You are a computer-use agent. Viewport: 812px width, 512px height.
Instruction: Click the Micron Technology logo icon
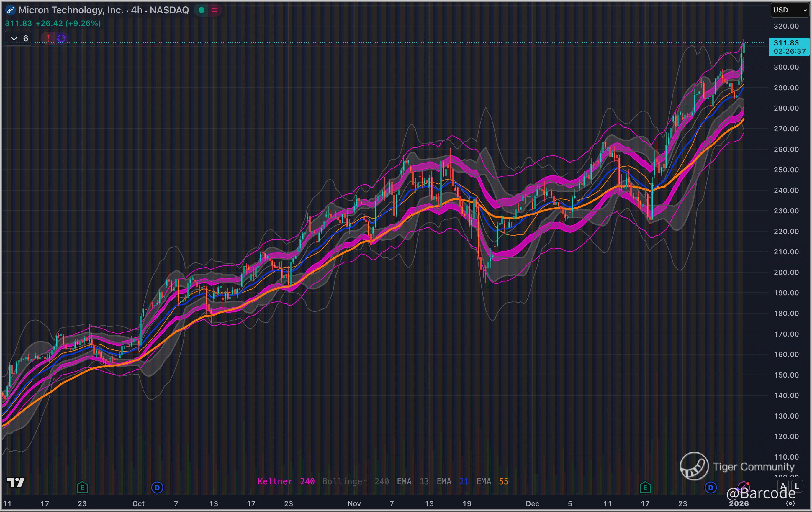(x=10, y=10)
